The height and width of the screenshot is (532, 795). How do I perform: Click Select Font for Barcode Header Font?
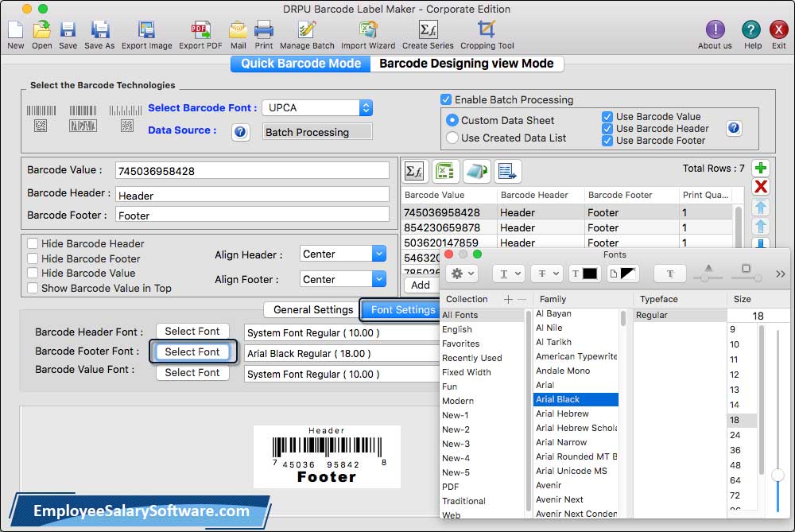point(192,331)
